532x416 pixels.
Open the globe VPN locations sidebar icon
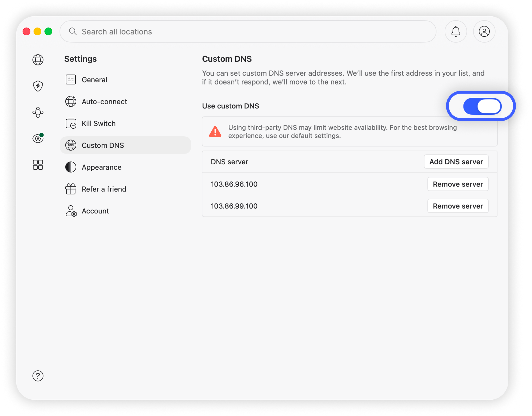coord(38,60)
